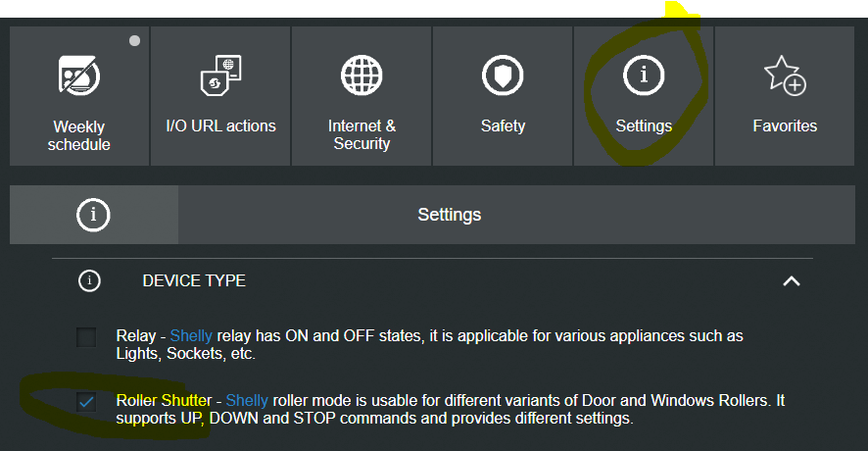Select the I/O URL actions text label
The height and width of the screenshot is (451, 868).
click(220, 125)
